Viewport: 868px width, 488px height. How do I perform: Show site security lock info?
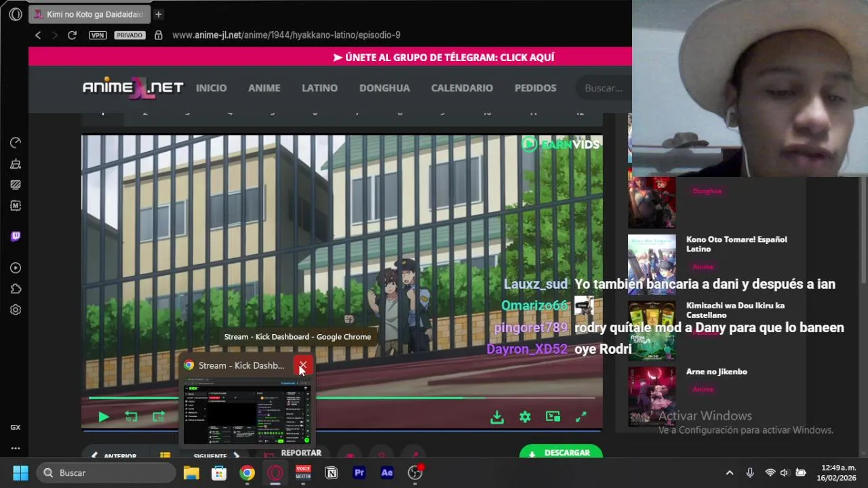[x=158, y=35]
